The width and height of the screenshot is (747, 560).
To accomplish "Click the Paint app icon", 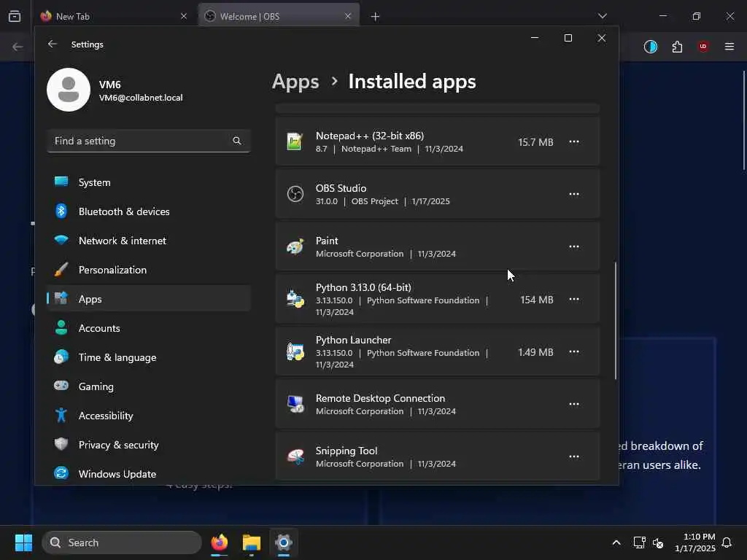I will [295, 246].
